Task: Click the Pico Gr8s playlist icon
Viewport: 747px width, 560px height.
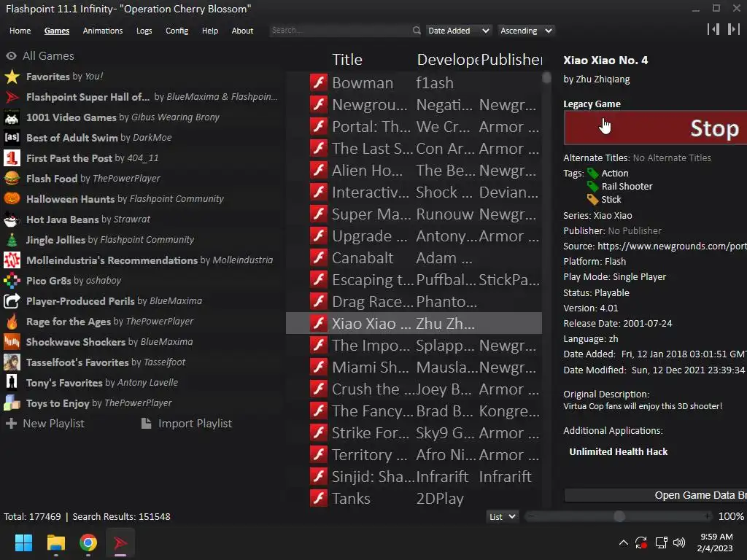Action: 12,281
